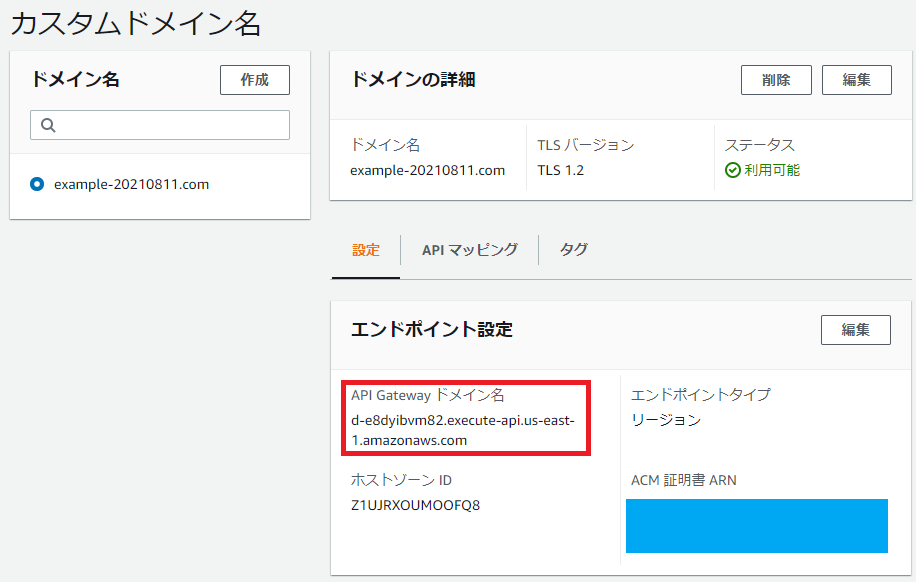Switch to the 設定 tab
This screenshot has width=916, height=582.
[x=366, y=250]
